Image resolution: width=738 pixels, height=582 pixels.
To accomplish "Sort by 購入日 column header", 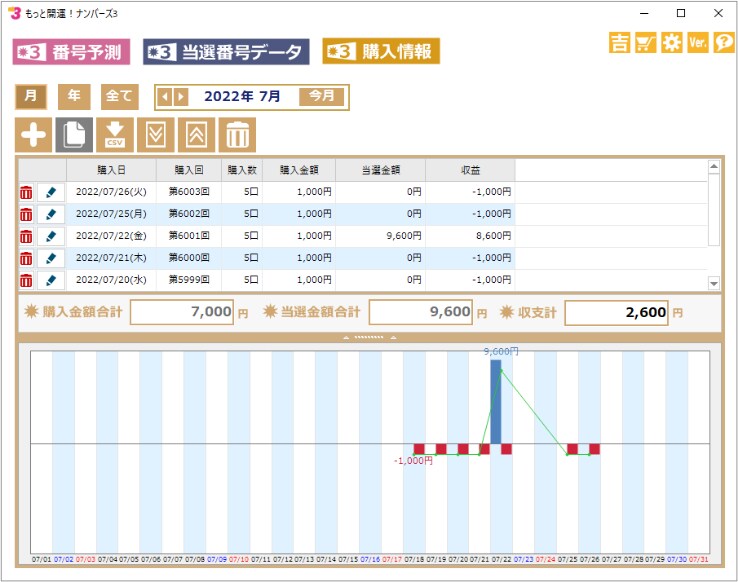I will (x=111, y=170).
